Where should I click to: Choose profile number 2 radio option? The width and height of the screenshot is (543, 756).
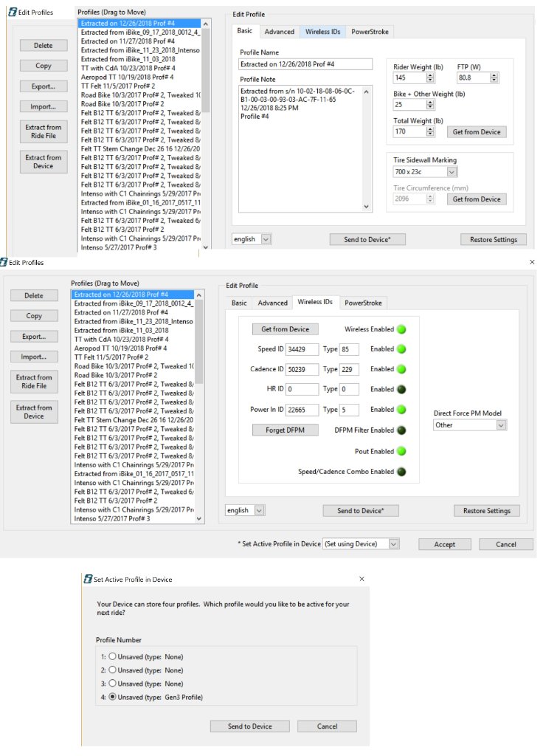113,670
